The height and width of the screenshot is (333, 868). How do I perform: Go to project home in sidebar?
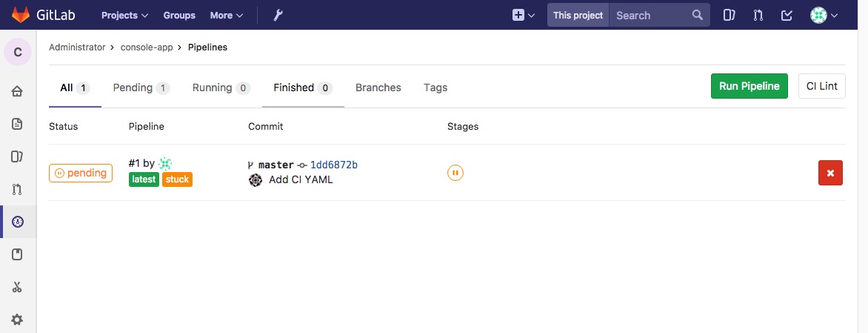pyautogui.click(x=17, y=91)
